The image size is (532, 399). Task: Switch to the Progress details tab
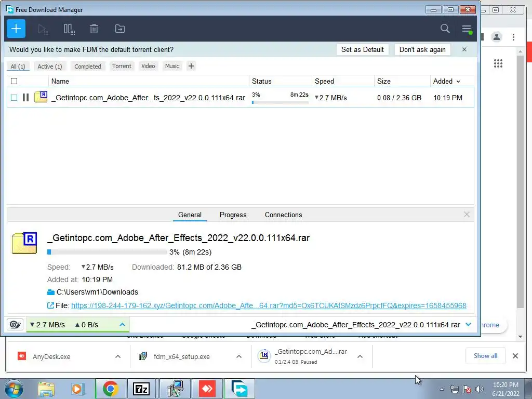233,215
